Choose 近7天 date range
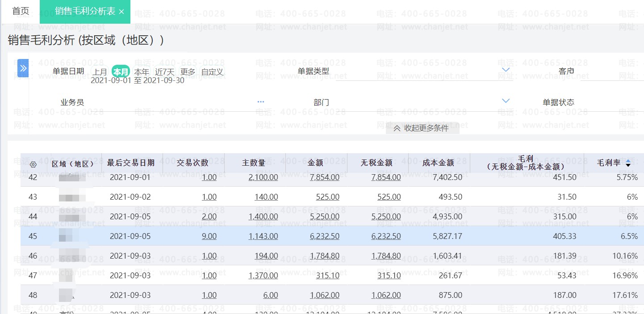 (x=165, y=72)
